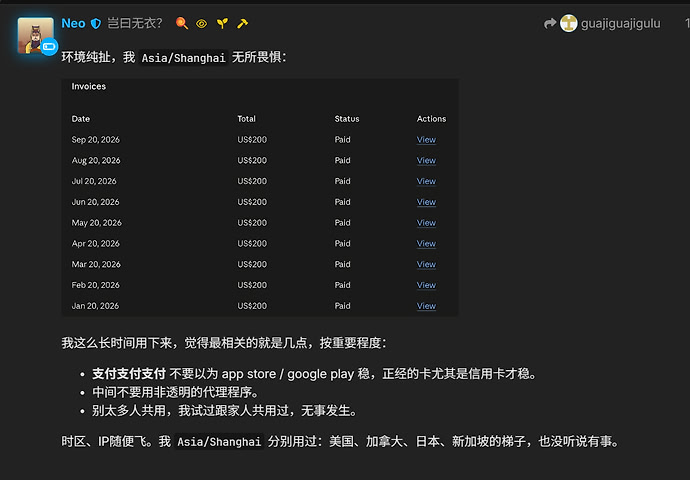Click the Actions column header
This screenshot has height=480, width=690.
click(x=431, y=119)
